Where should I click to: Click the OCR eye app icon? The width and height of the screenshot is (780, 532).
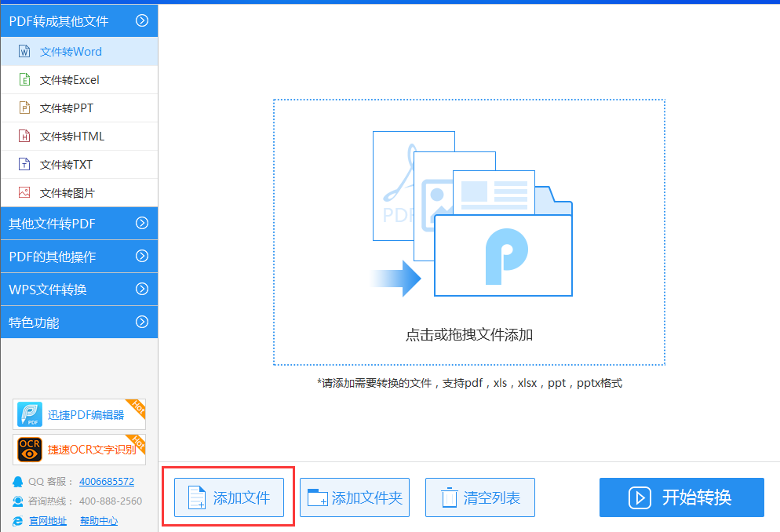tap(30, 450)
